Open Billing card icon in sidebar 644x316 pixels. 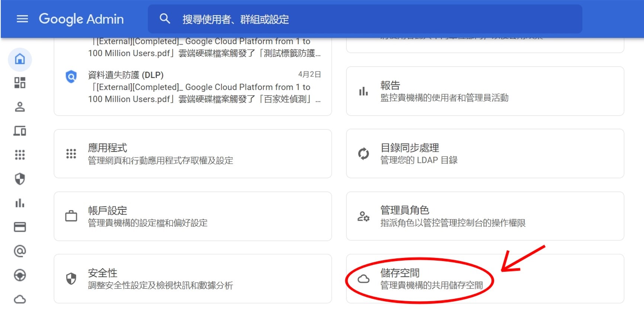point(20,227)
